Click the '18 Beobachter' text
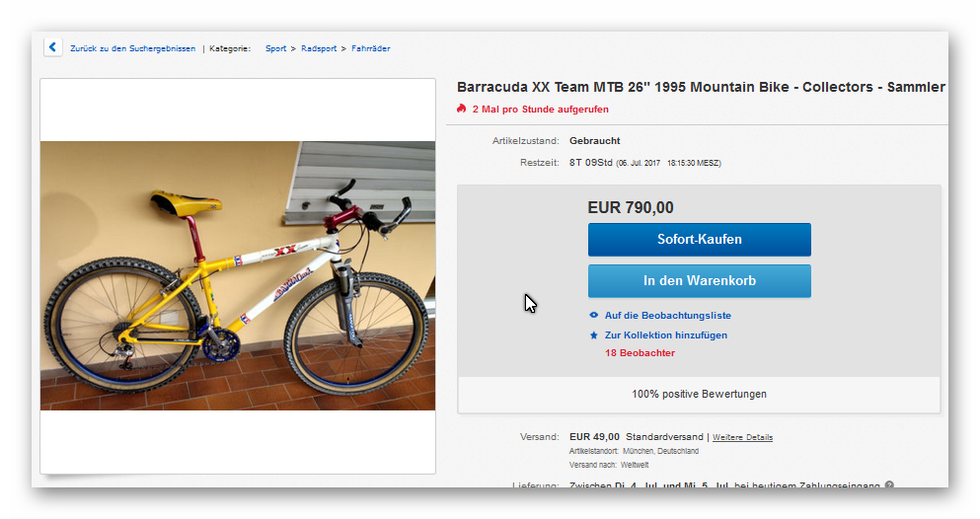Image resolution: width=980 pixels, height=519 pixels. click(x=640, y=353)
